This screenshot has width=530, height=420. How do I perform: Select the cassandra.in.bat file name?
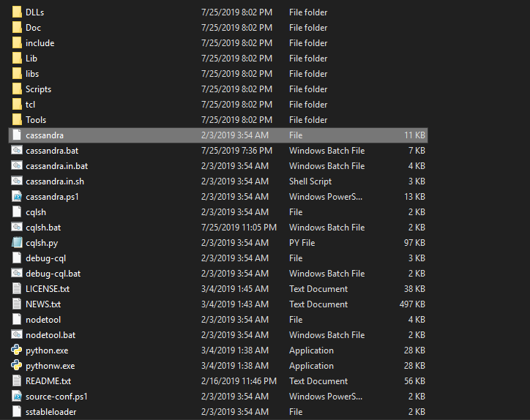pyautogui.click(x=57, y=166)
